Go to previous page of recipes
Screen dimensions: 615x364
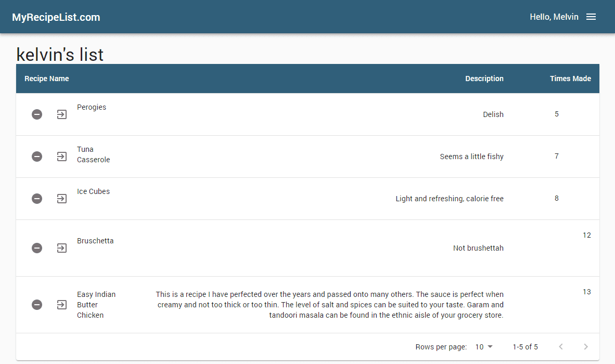(561, 347)
